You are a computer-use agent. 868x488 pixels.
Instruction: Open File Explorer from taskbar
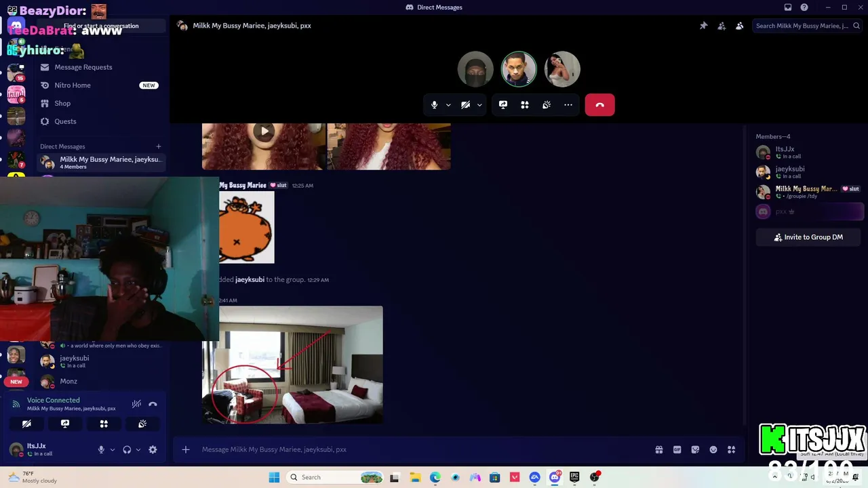(415, 477)
